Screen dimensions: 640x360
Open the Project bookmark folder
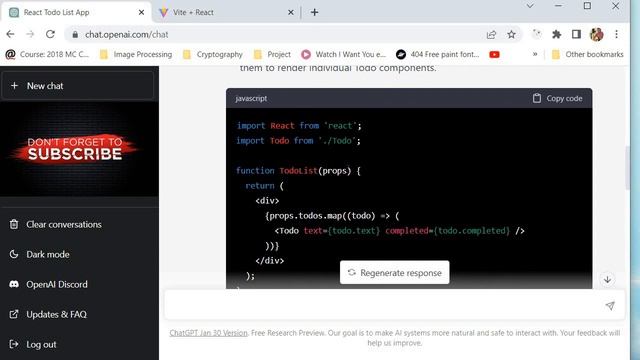(272, 54)
